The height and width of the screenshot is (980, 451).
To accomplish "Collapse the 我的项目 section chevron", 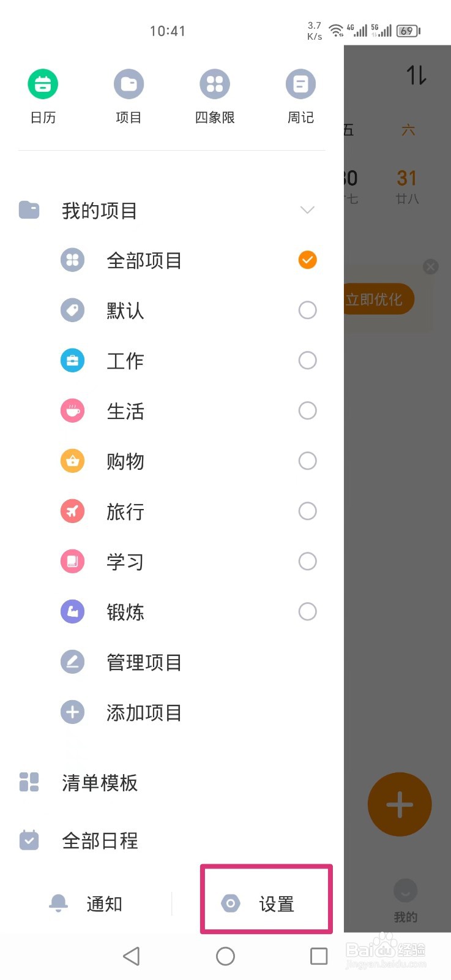I will 307,210.
